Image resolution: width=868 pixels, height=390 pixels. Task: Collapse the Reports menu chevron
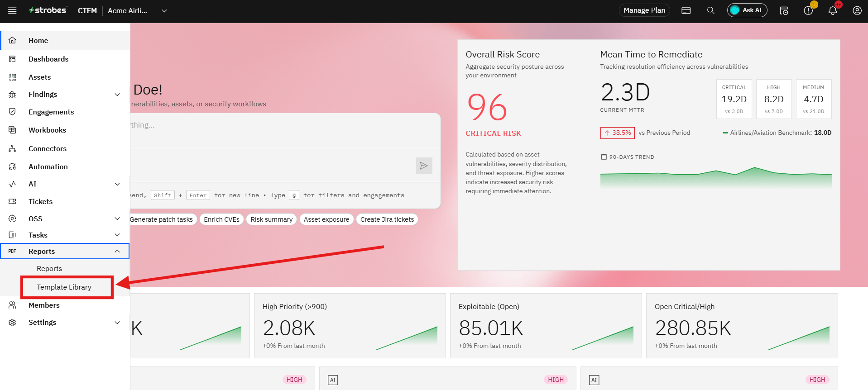click(x=117, y=251)
